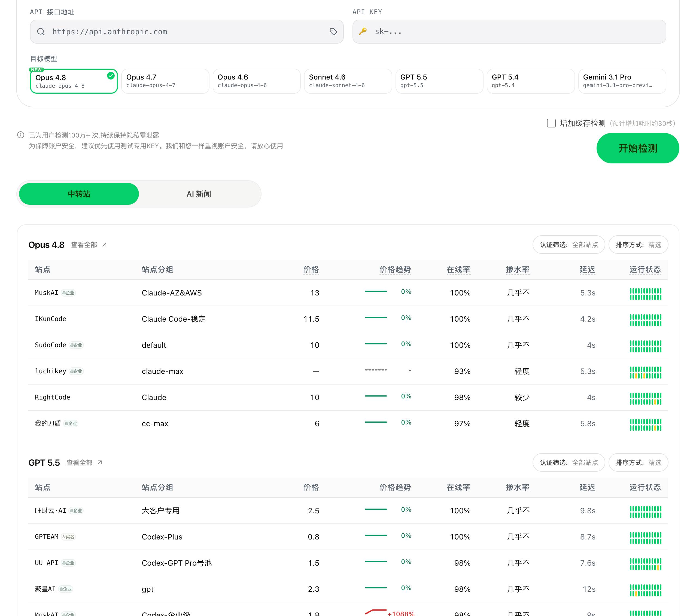693x616 pixels.
Task: Switch to the 中转站 tab
Action: (79, 194)
